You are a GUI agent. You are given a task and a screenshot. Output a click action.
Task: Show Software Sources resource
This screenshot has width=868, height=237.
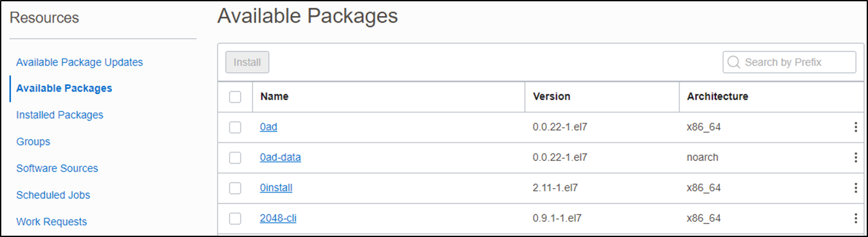pos(57,168)
